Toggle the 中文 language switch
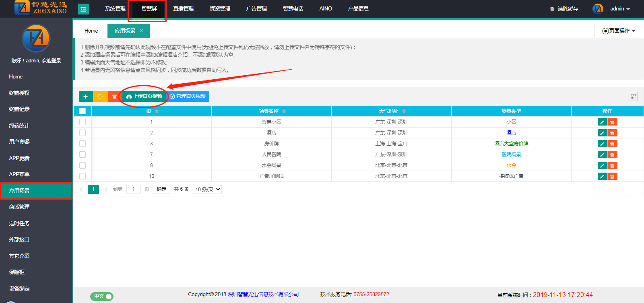 101,296
